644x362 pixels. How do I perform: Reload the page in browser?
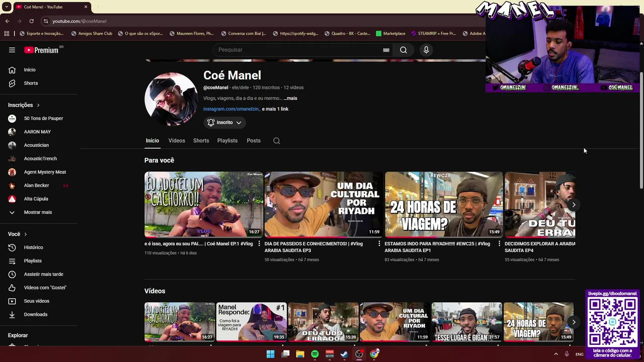click(31, 21)
